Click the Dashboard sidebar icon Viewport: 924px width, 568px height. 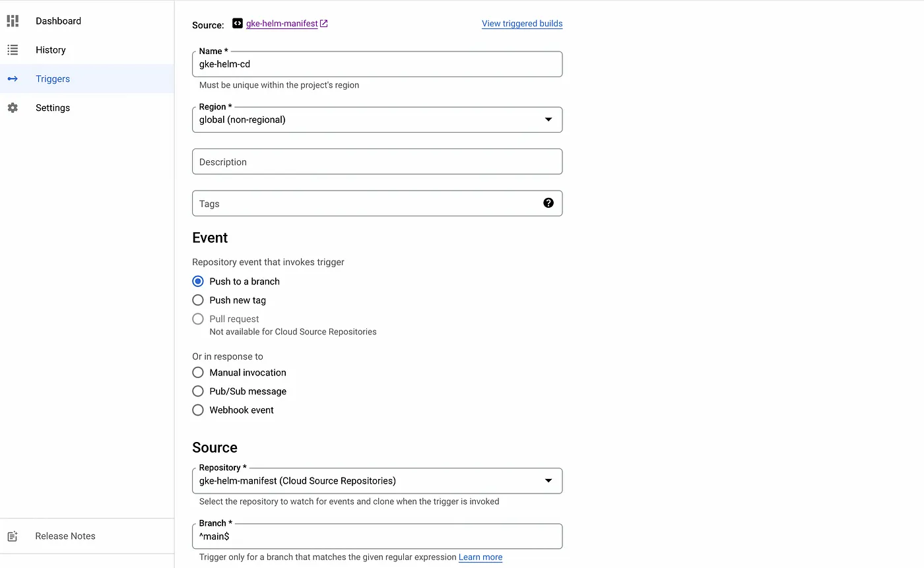pyautogui.click(x=13, y=20)
